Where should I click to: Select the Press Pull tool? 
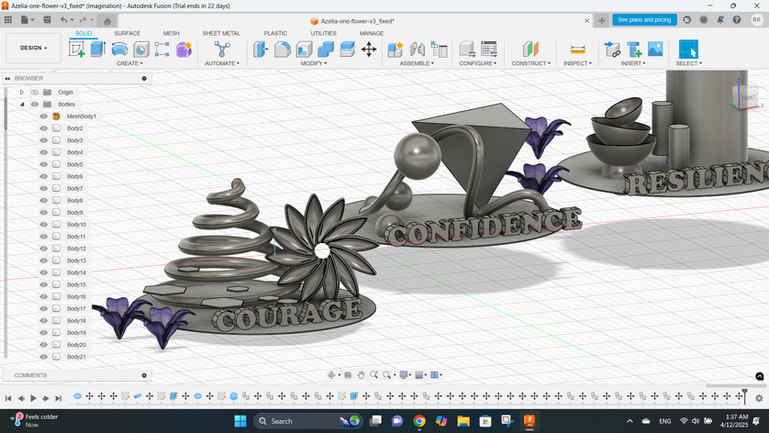coord(261,49)
